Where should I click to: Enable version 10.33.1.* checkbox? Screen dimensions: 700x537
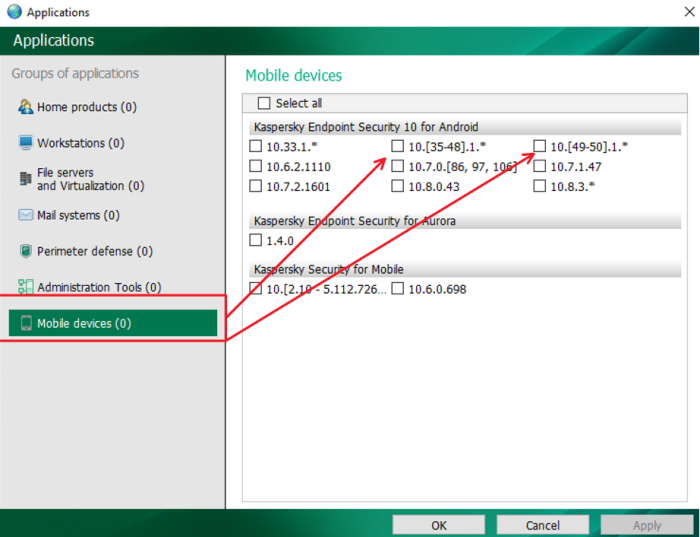click(255, 146)
